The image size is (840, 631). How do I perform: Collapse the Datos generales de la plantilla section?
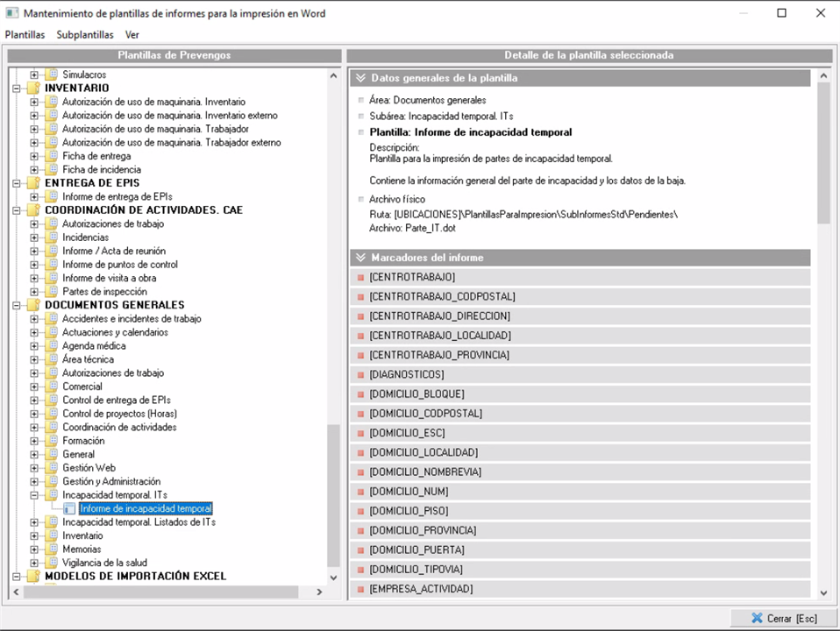pyautogui.click(x=360, y=78)
